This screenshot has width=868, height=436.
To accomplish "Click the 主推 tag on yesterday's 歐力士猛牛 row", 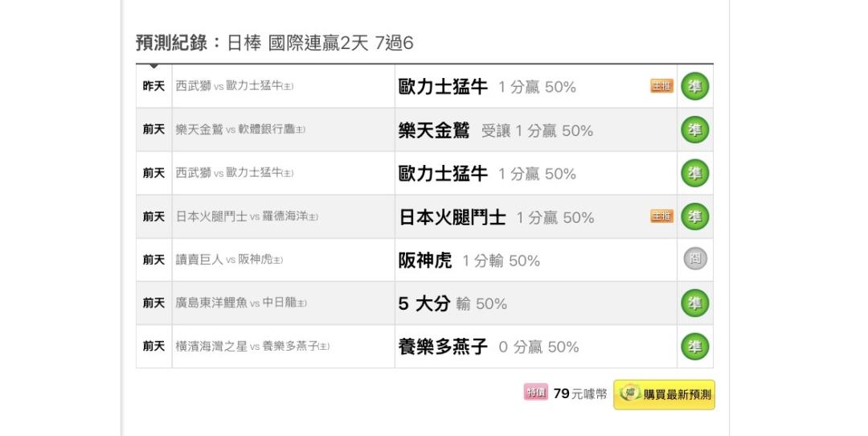I will point(661,87).
